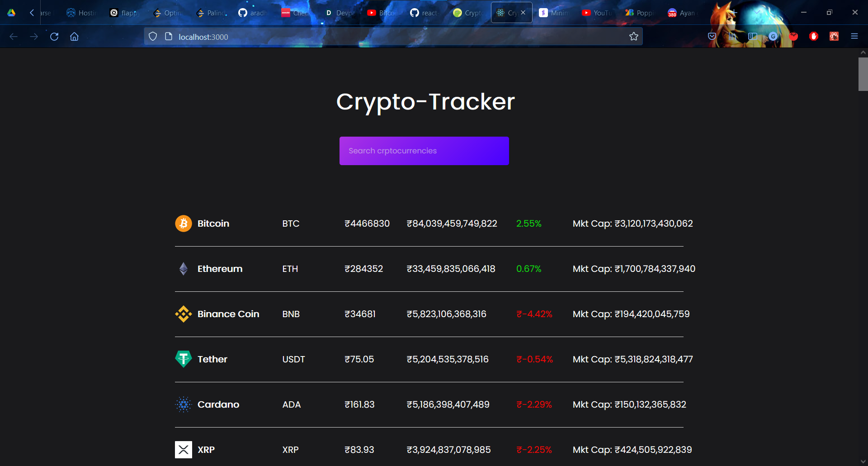Switch to the react GitHub tab
Image resolution: width=868 pixels, height=466 pixels.
tap(426, 13)
